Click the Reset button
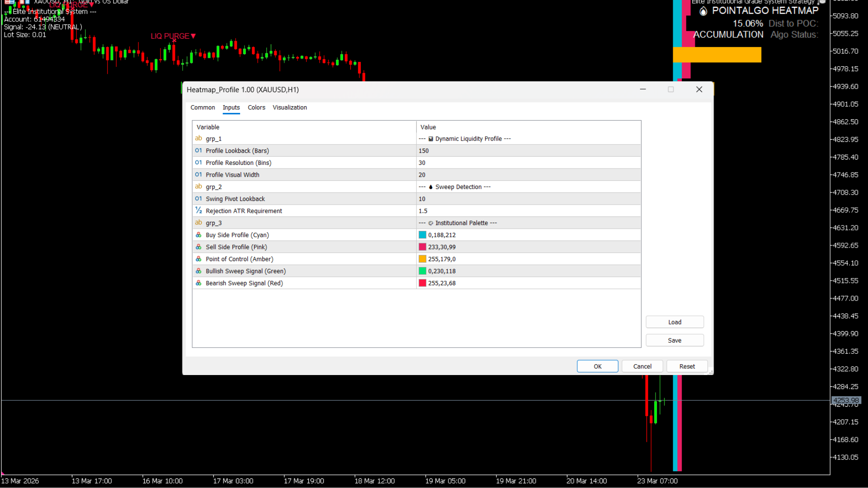 click(687, 366)
